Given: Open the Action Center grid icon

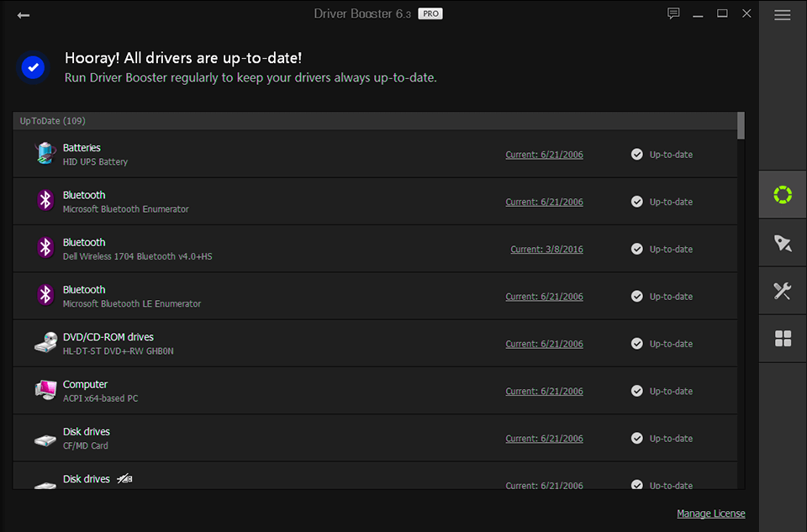Looking at the screenshot, I should [x=782, y=338].
